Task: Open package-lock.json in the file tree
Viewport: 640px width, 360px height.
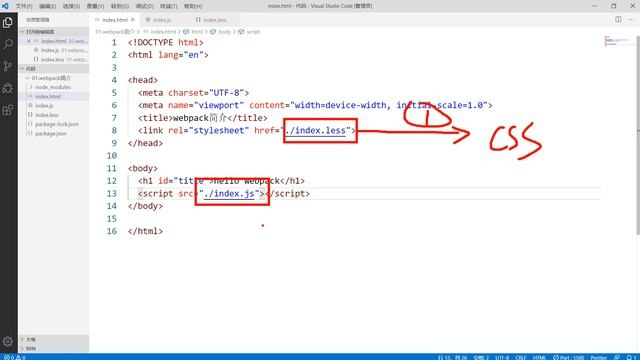Action: (53, 124)
